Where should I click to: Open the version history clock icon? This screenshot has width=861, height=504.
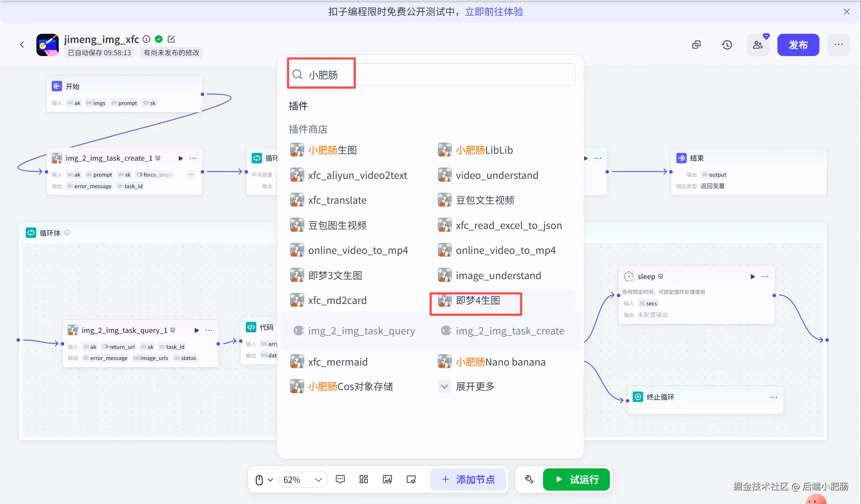click(x=727, y=45)
